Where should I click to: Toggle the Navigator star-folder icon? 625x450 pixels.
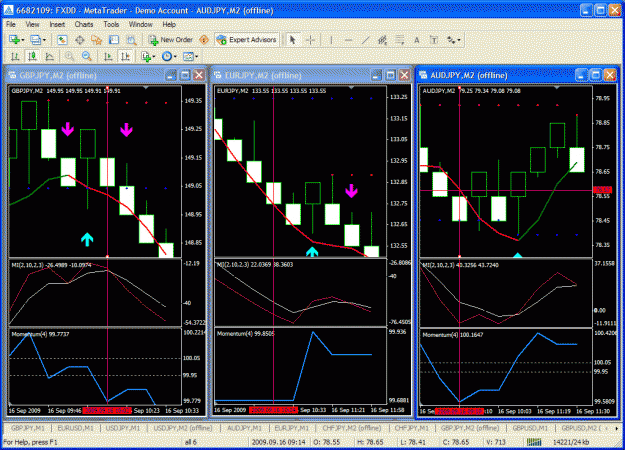tap(96, 40)
